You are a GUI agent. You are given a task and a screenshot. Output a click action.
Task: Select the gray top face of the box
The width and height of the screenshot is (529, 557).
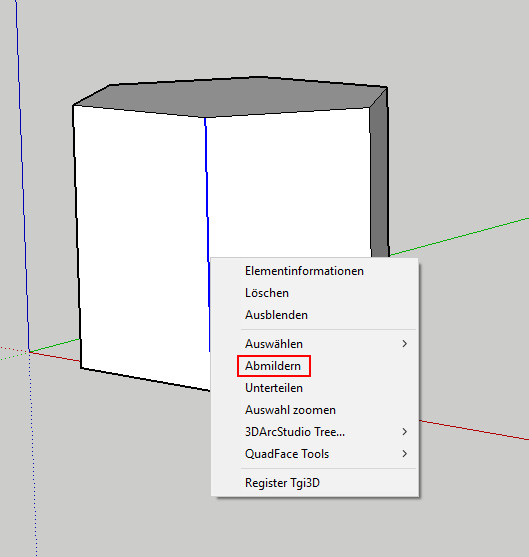pos(231,97)
